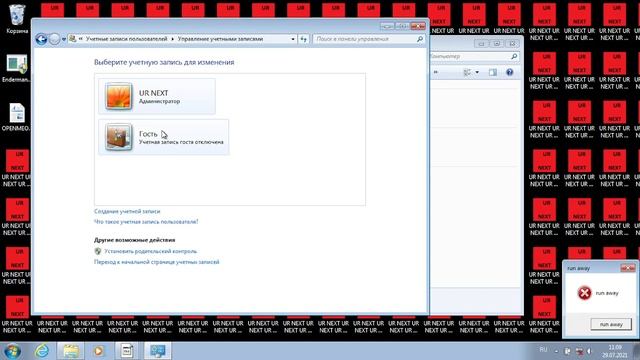The height and width of the screenshot is (360, 640).
Task: Click the magnifier in control panel search
Action: point(420,39)
